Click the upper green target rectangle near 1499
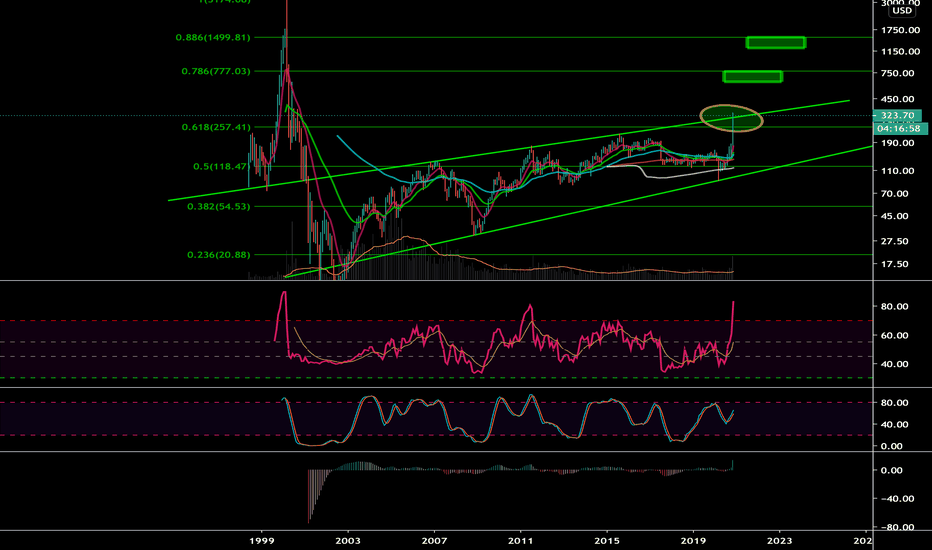 (776, 42)
